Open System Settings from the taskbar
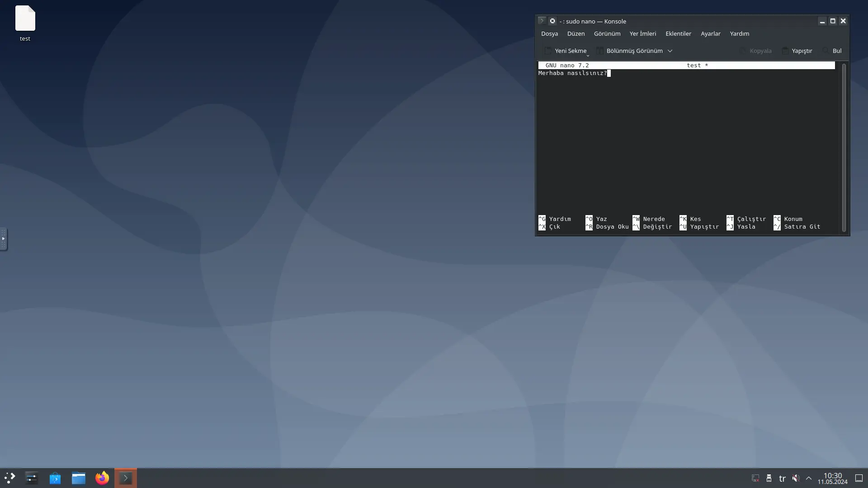The image size is (868, 488). [x=32, y=478]
